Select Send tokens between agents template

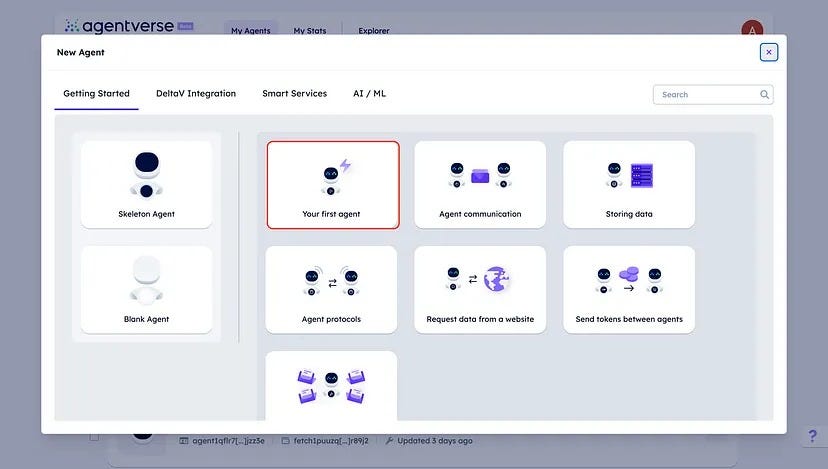(x=629, y=289)
